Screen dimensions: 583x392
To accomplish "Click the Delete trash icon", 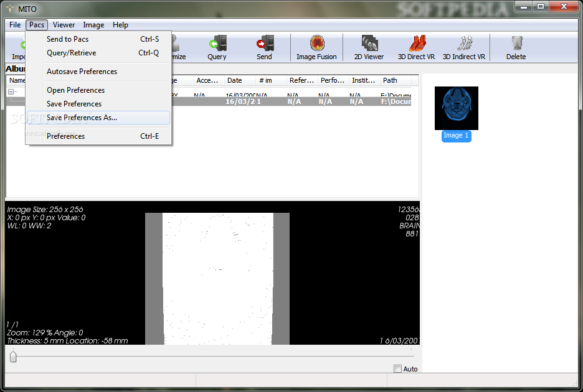I will [x=516, y=47].
